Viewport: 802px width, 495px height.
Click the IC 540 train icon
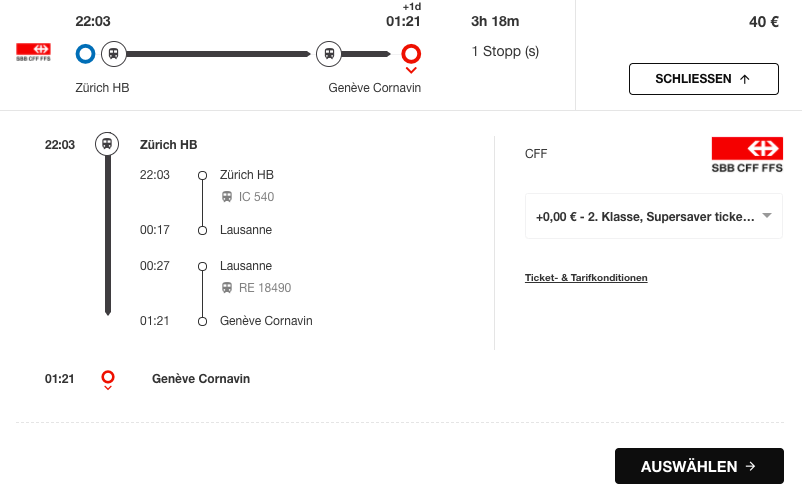coord(227,197)
